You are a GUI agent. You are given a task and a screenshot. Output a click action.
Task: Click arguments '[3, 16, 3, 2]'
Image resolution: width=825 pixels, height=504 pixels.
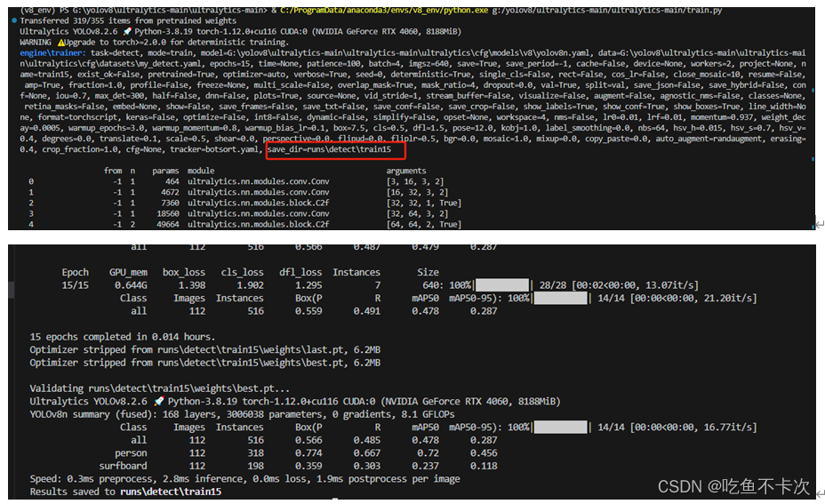(415, 181)
